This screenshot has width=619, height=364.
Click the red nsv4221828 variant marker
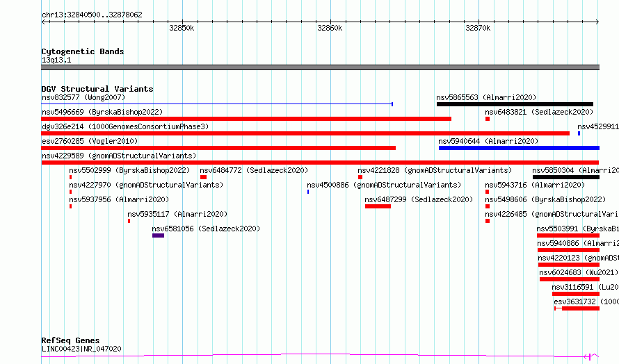point(360,177)
